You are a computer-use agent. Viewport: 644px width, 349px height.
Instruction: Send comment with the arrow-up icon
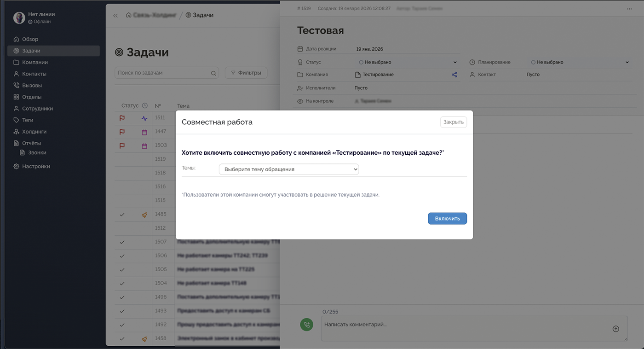coord(615,329)
